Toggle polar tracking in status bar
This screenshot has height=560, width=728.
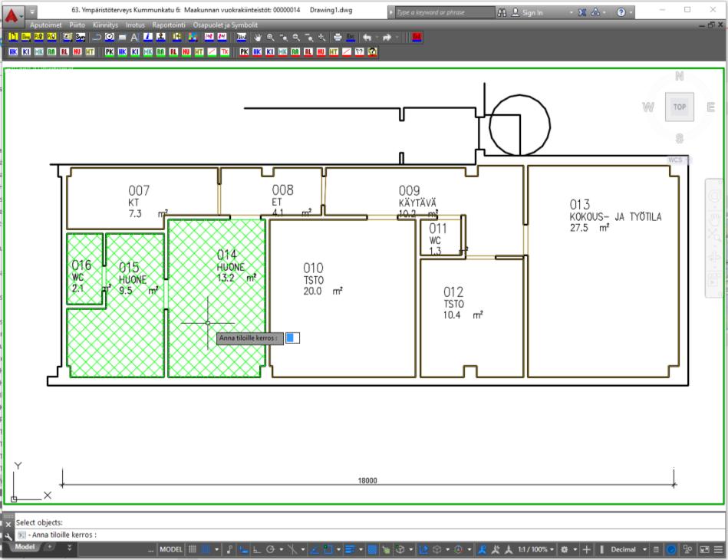pyautogui.click(x=270, y=550)
